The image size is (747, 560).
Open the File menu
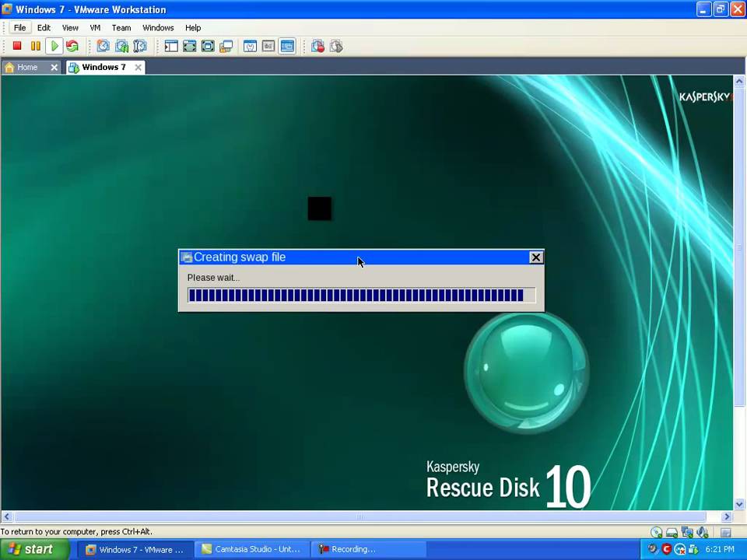(19, 28)
